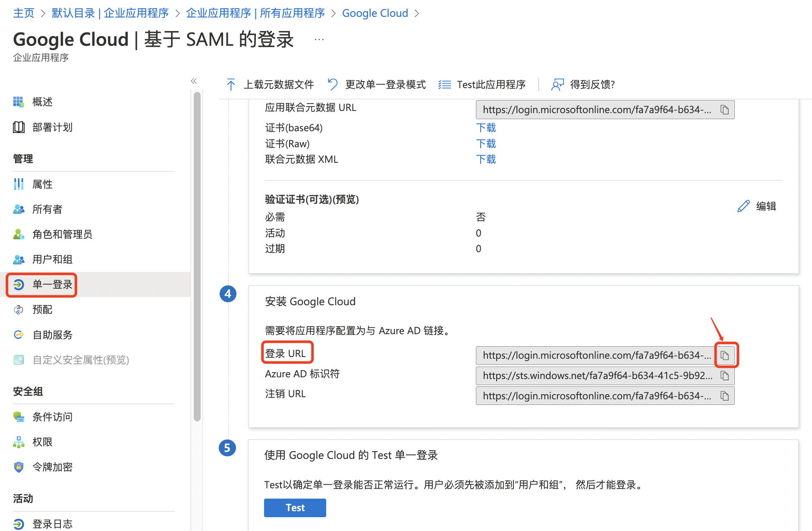Copy 应用联合元数据 URL value

[724, 110]
